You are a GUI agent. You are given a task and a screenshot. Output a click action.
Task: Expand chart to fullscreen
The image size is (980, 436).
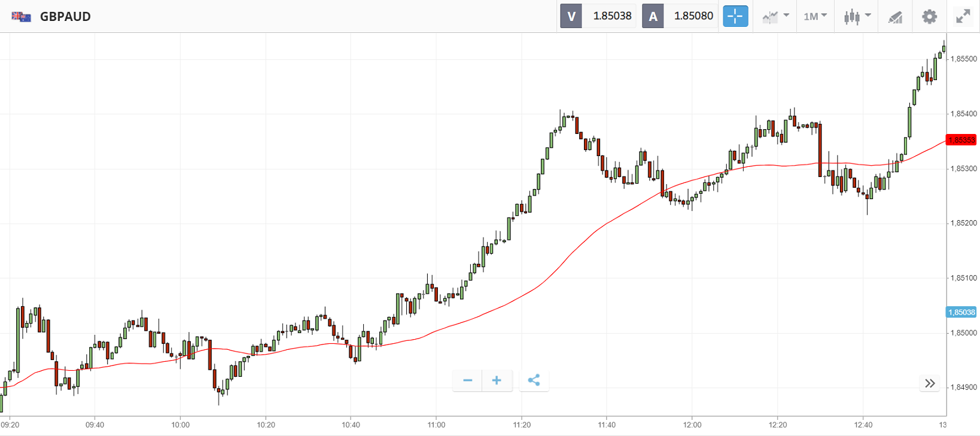coord(963,16)
